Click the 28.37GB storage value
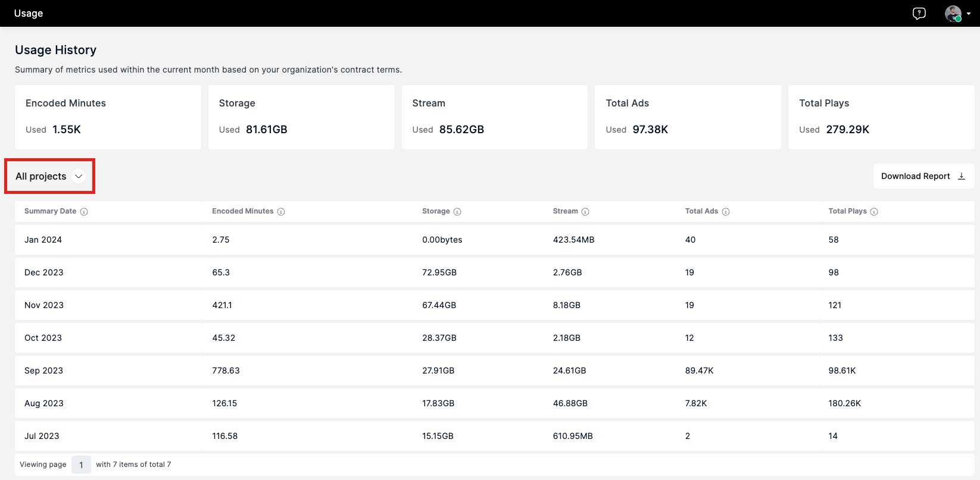The height and width of the screenshot is (480, 980). [x=439, y=338]
